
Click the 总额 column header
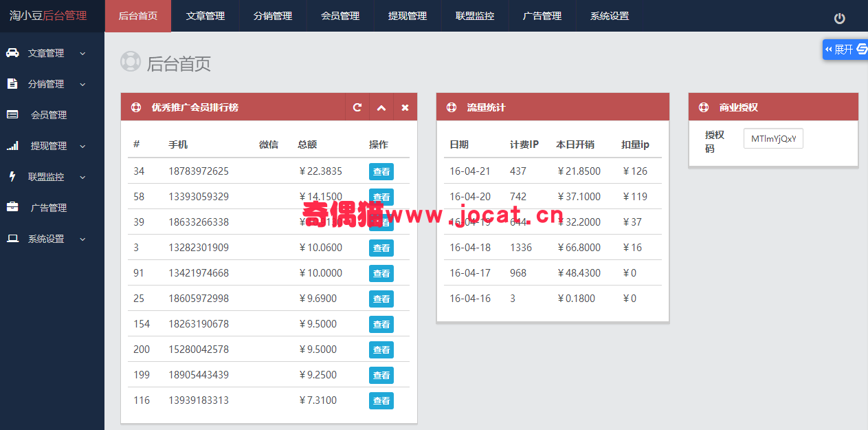[307, 144]
